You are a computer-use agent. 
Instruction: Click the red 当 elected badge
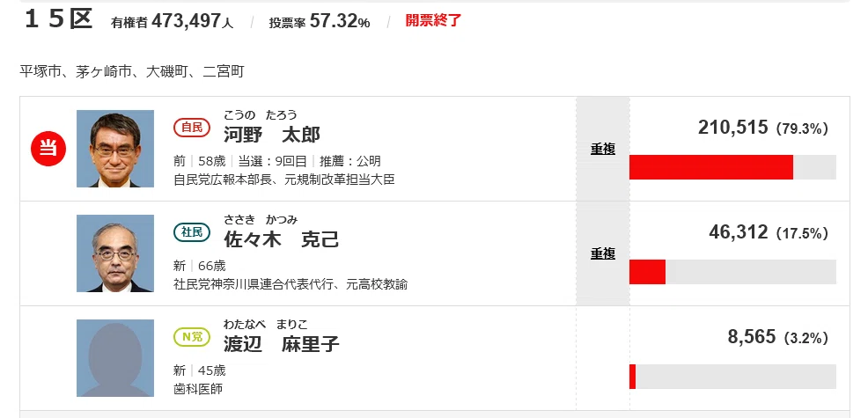tap(48, 149)
